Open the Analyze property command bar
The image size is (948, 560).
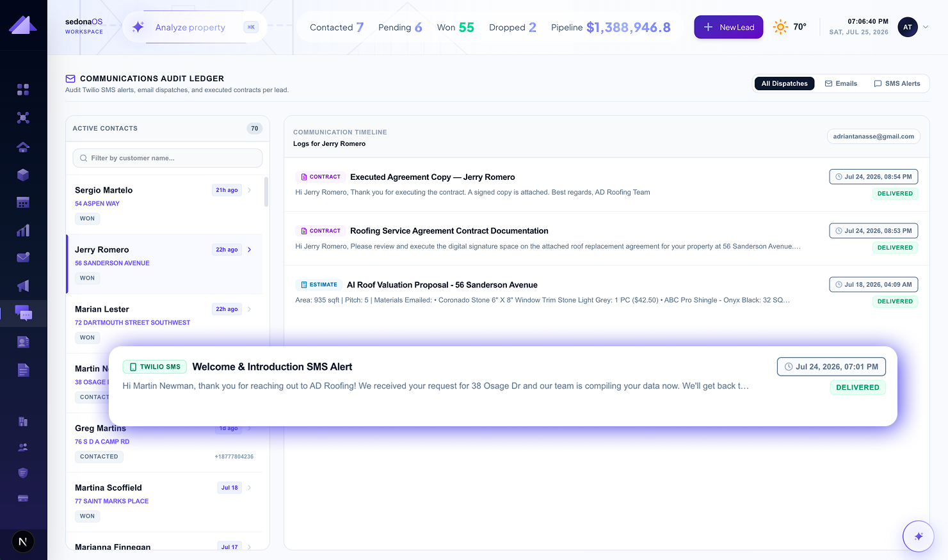[x=195, y=27]
